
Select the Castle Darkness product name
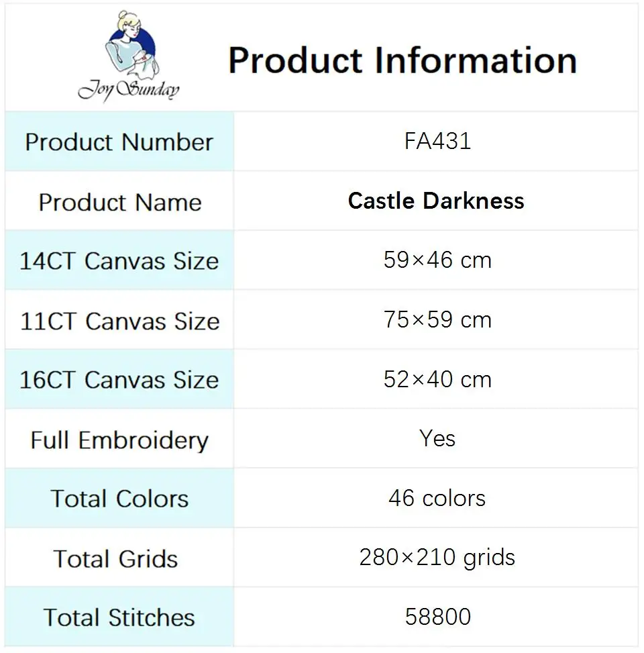pos(436,201)
